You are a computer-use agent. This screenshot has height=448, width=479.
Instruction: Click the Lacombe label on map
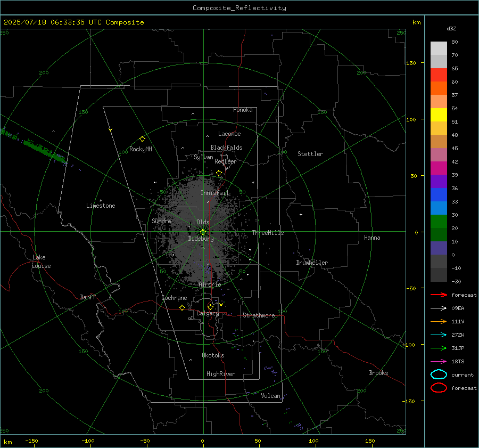229,134
